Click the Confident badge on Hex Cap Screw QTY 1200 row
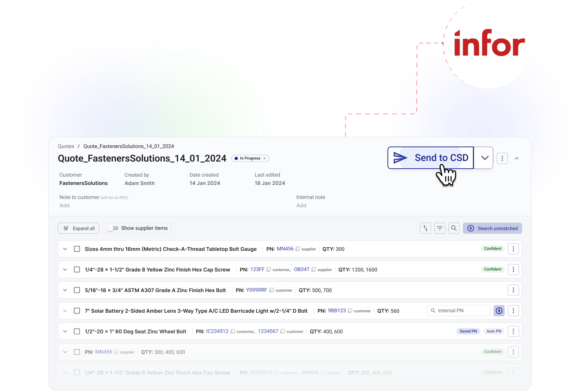 tap(493, 269)
